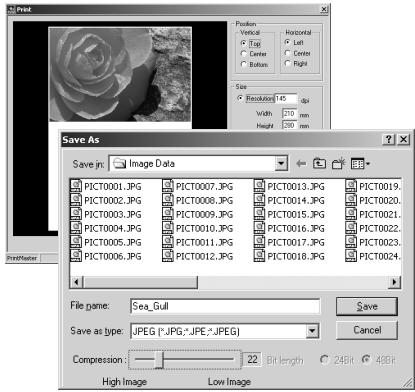This screenshot has height=392, width=415.
Task: Select the PICT0023 file name
Action: [379, 242]
